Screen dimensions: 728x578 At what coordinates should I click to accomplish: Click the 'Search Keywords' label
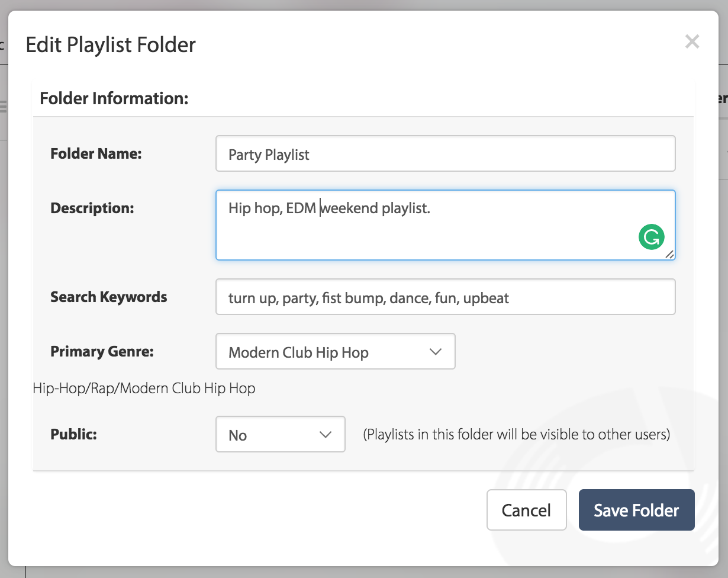pyautogui.click(x=109, y=297)
